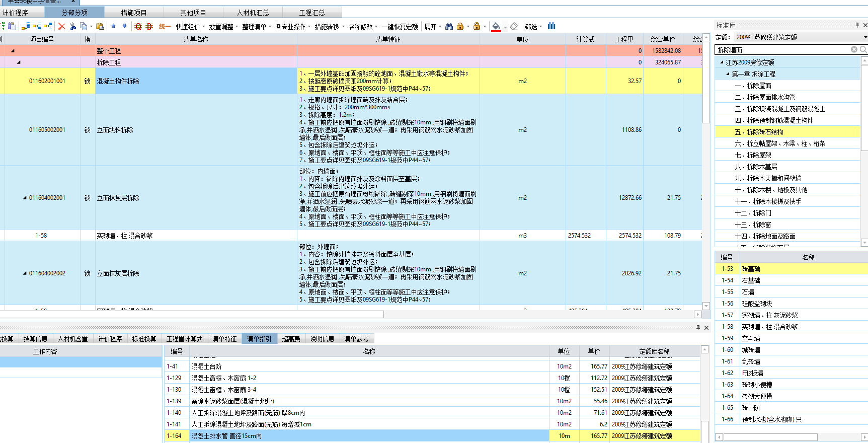Switch to the 其他项目 tab
868x443 pixels.
[193, 13]
